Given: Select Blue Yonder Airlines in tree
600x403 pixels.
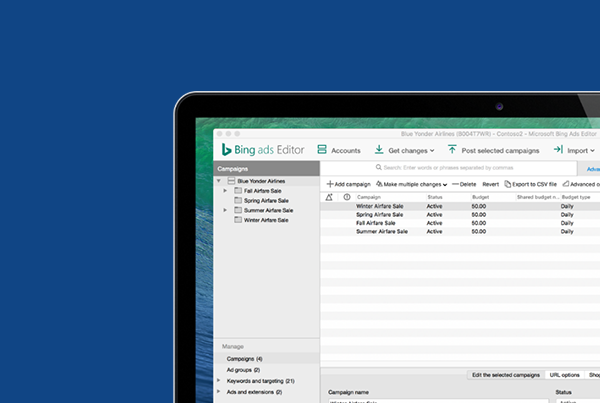Looking at the screenshot, I should [261, 181].
